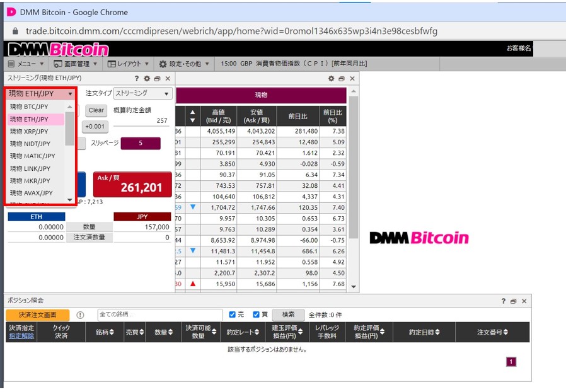Pick 現物 MATIC/JPY from the list
This screenshot has width=566, height=392.
tap(36, 156)
